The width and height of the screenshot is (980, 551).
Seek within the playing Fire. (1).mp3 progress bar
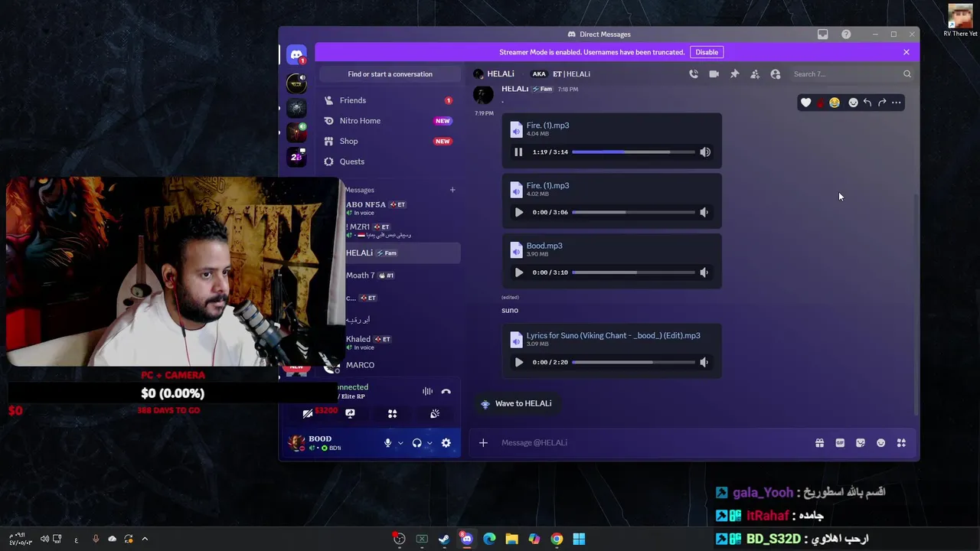633,152
